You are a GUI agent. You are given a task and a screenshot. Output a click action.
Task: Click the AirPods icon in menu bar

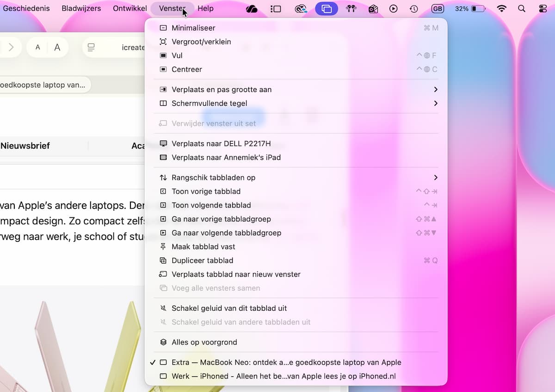(351, 9)
